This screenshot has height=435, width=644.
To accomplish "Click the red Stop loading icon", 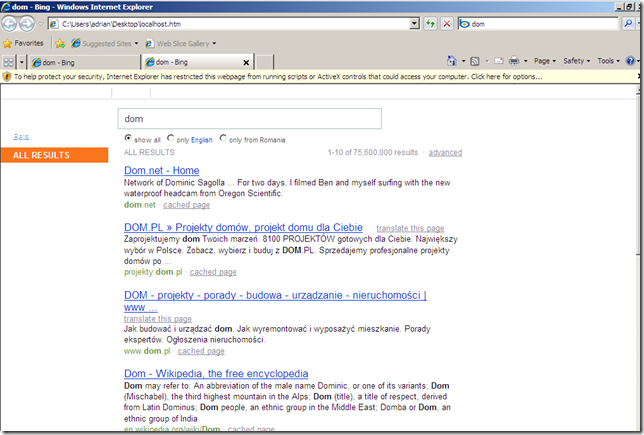I will (447, 24).
